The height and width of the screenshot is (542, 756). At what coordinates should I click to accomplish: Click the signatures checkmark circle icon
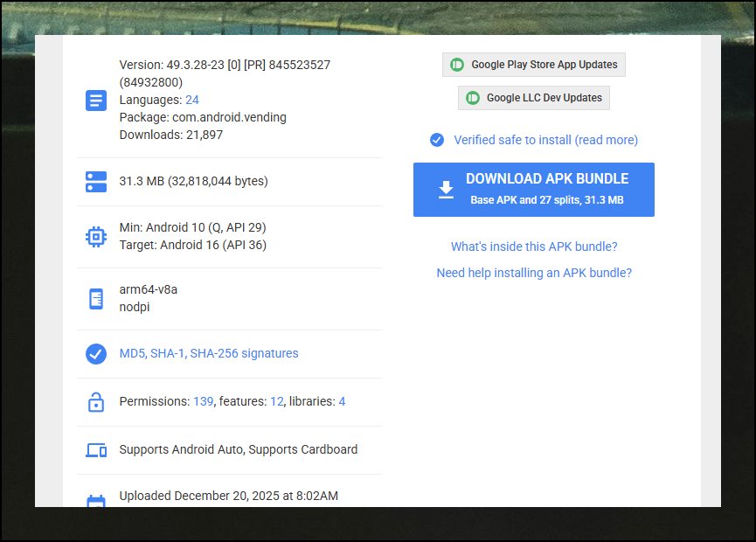tap(96, 354)
